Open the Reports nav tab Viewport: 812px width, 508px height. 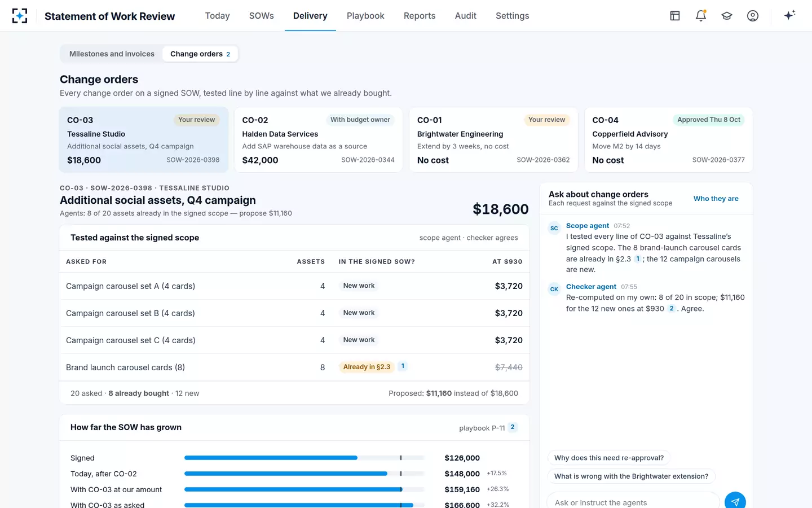(x=420, y=16)
